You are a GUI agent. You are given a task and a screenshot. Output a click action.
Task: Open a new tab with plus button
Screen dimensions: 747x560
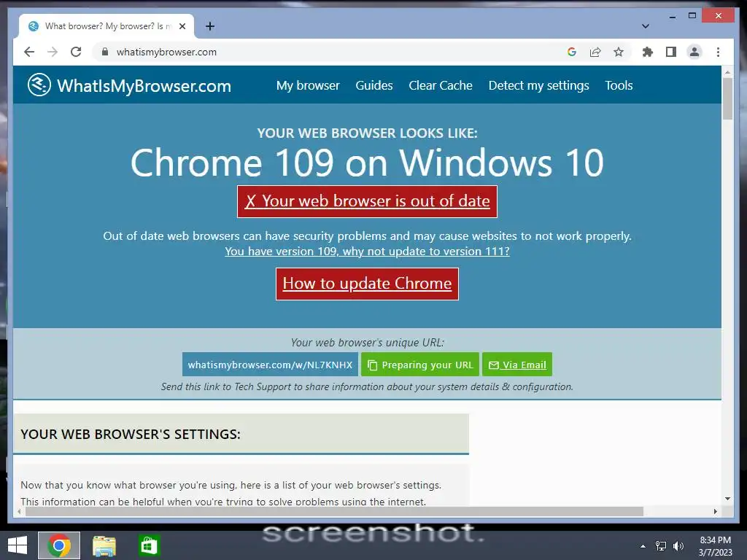pos(210,26)
